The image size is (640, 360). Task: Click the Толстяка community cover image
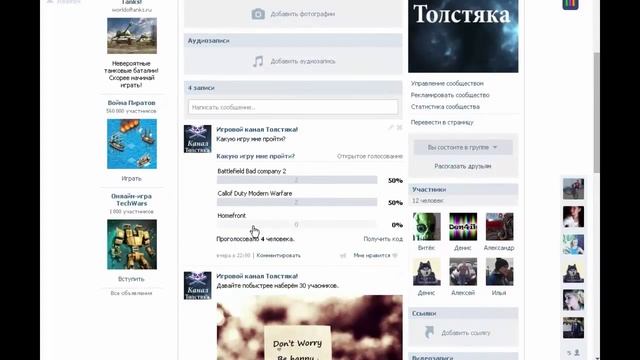click(463, 36)
